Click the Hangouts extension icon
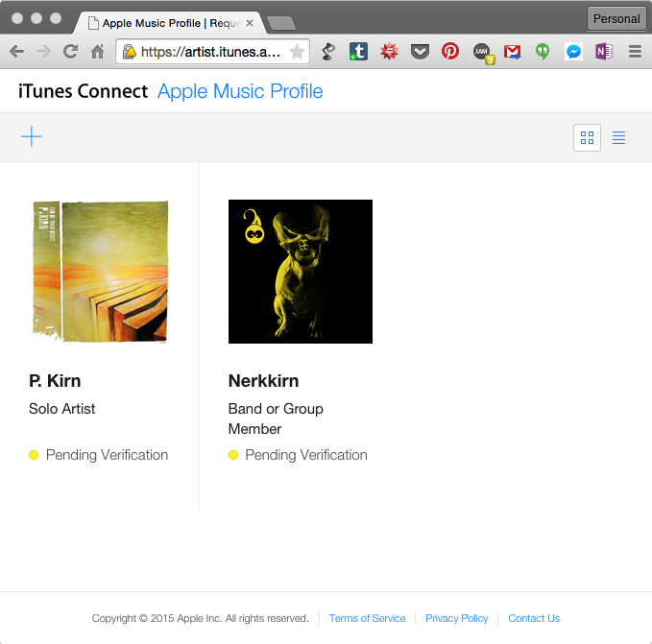652x644 pixels. [543, 52]
